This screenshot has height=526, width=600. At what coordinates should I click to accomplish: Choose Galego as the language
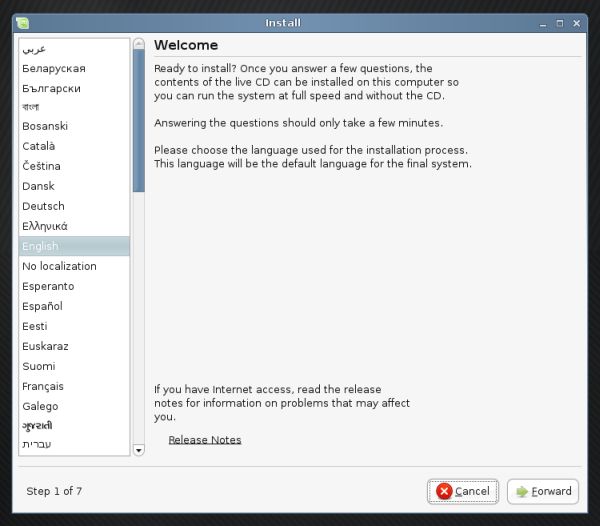[x=74, y=406]
